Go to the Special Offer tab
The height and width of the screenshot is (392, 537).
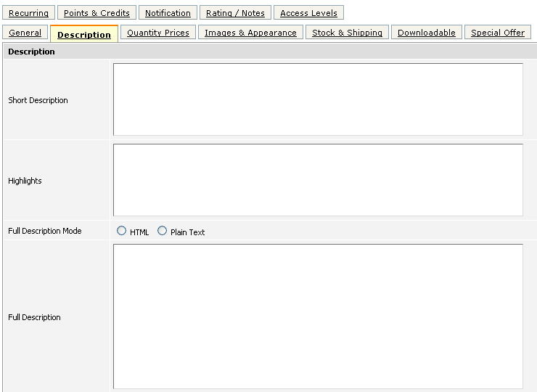coord(498,32)
